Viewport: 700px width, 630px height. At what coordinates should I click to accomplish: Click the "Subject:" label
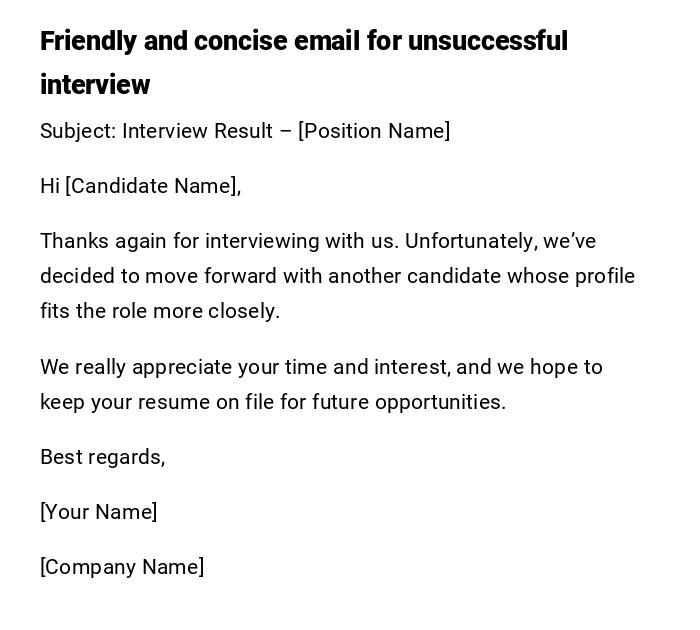(x=78, y=131)
